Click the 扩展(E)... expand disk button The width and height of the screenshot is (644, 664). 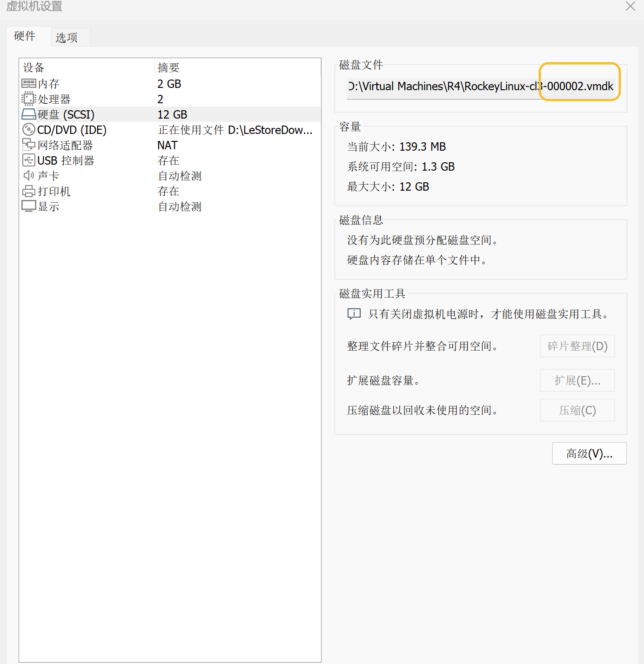point(577,381)
